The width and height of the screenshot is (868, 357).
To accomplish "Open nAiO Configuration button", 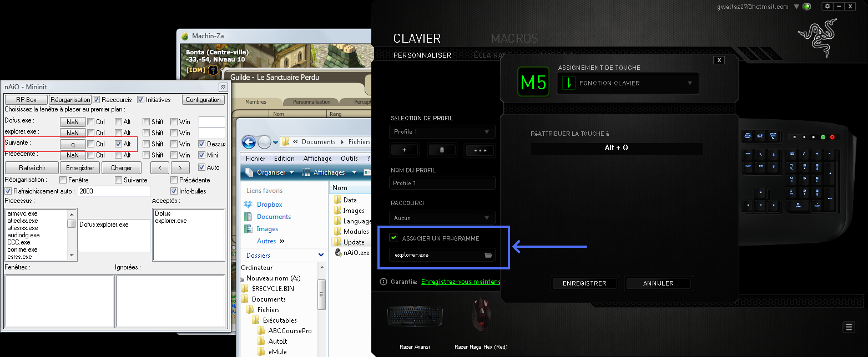I will 203,100.
